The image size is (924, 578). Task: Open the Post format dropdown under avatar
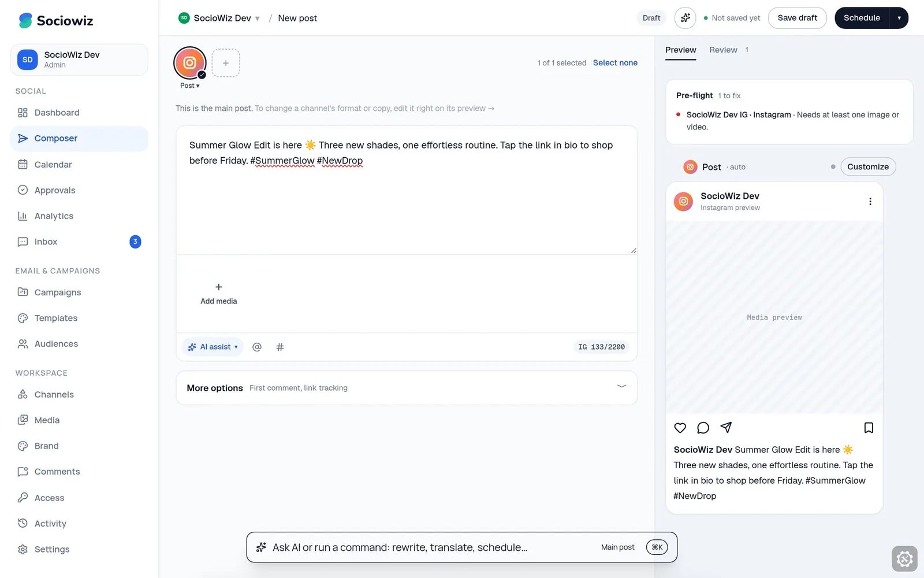coord(190,86)
